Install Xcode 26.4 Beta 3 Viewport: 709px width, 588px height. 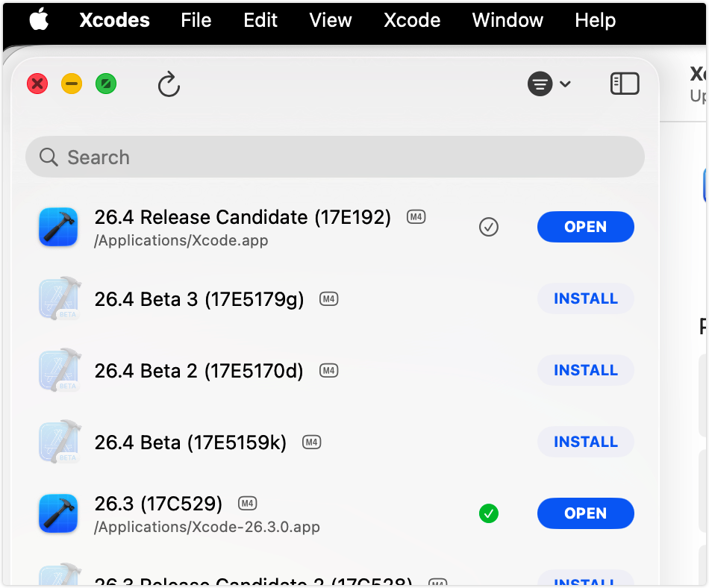tap(585, 298)
